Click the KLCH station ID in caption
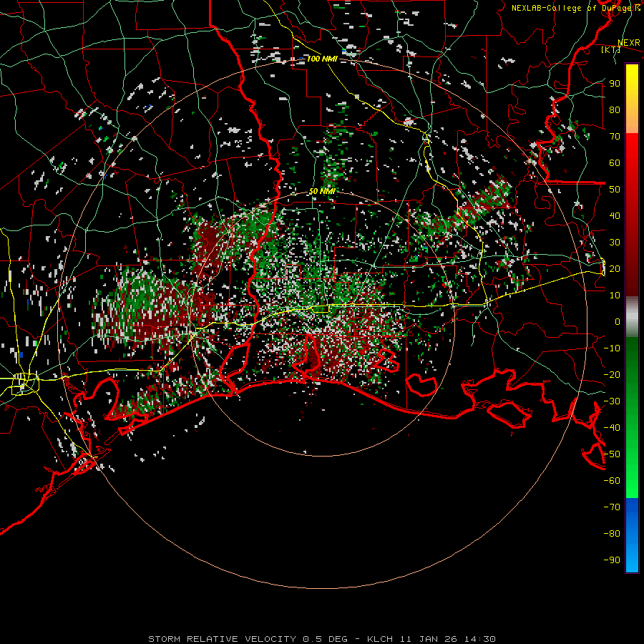644x644 pixels. 380,639
